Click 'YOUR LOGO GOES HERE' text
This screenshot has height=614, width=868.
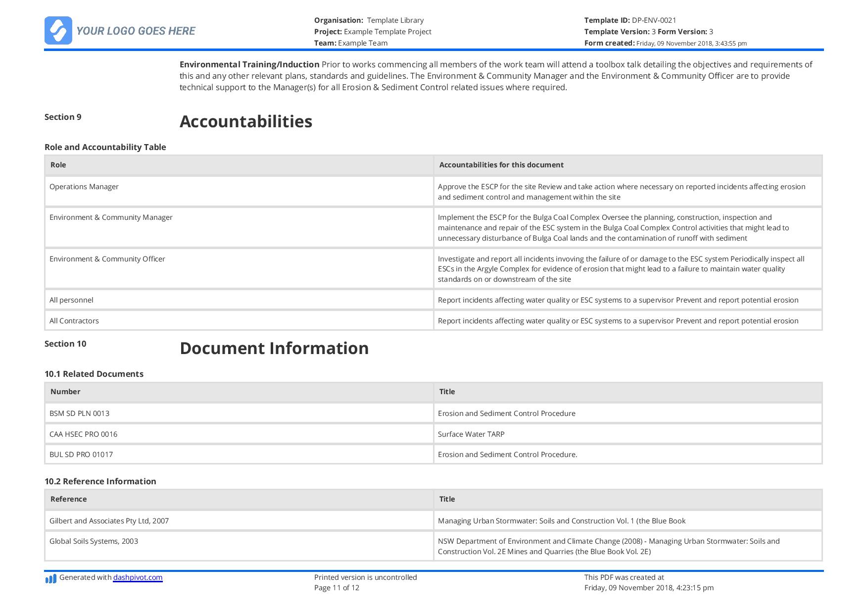click(136, 31)
